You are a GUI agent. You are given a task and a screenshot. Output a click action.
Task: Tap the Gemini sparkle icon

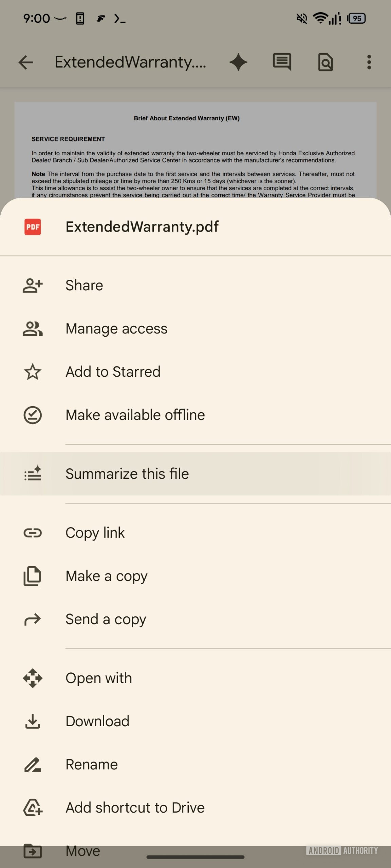(238, 62)
